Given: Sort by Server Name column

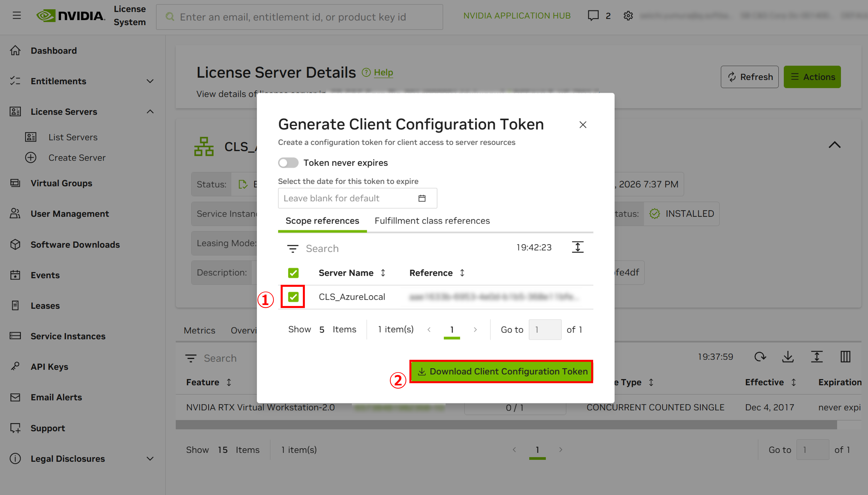Looking at the screenshot, I should point(383,273).
